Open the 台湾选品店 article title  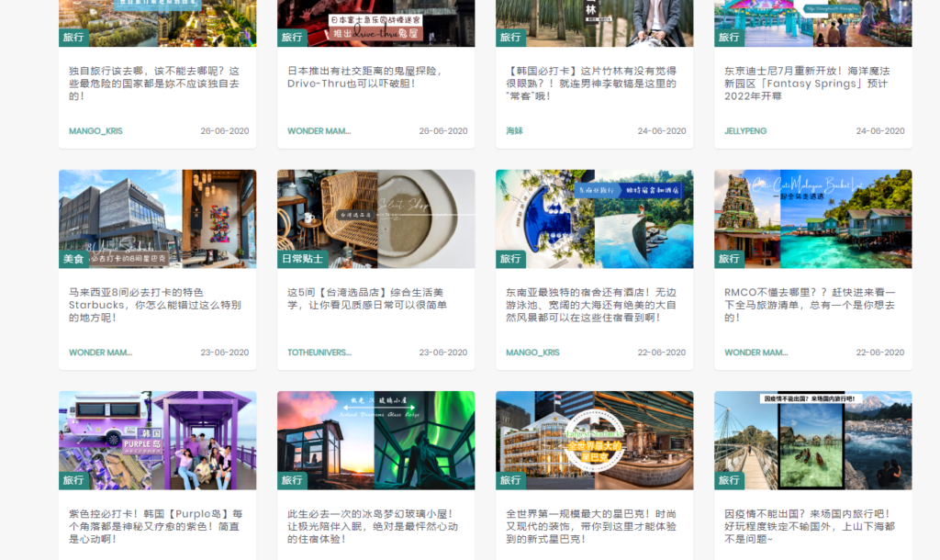[x=368, y=298]
